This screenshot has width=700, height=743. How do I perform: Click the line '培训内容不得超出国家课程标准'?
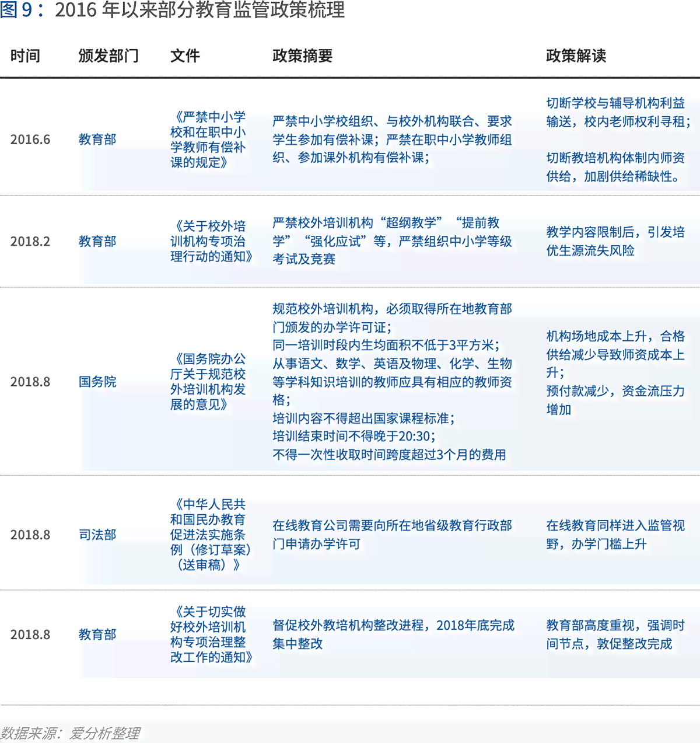click(363, 418)
